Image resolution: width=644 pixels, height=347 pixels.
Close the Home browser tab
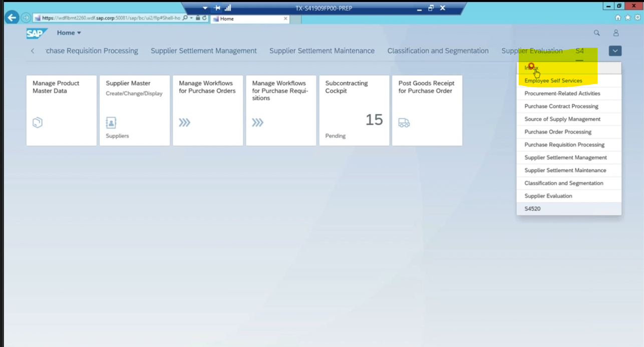[x=285, y=19]
